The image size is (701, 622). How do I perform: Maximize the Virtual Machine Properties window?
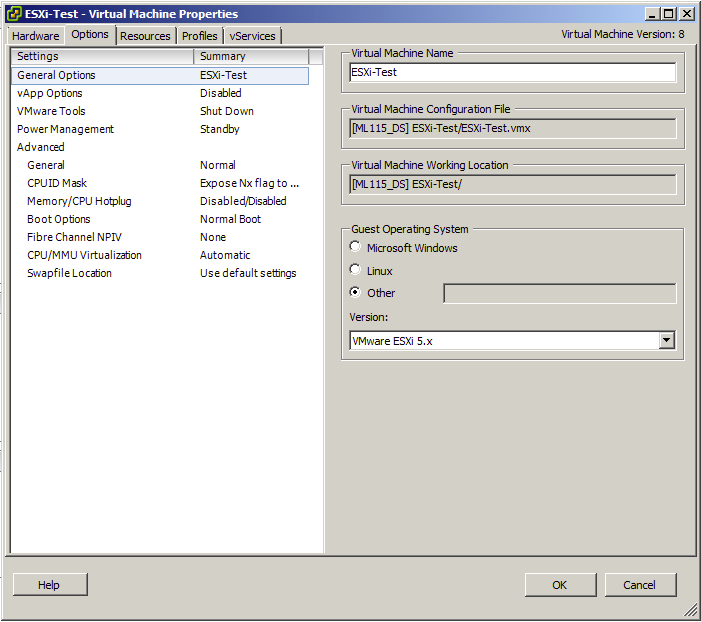pos(669,14)
